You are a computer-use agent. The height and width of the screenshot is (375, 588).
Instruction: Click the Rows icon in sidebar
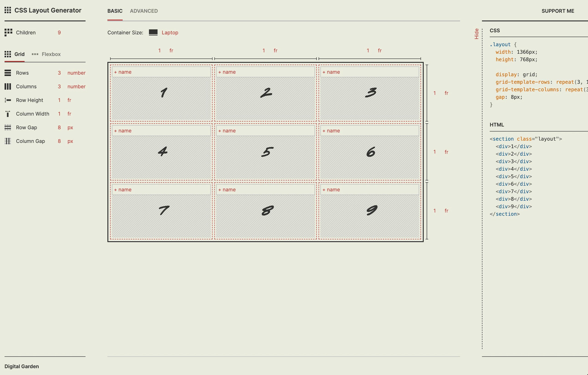click(8, 73)
